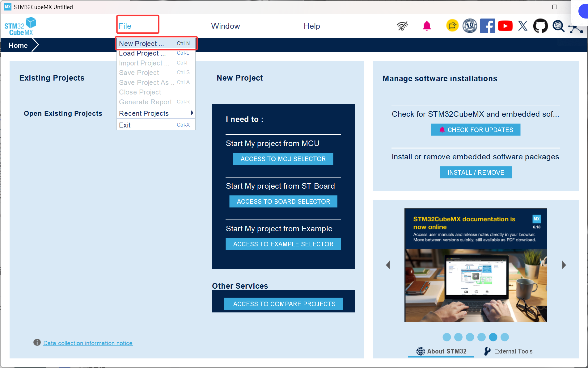Click 'Start My project from Example' text
This screenshot has width=588, height=368.
279,229
